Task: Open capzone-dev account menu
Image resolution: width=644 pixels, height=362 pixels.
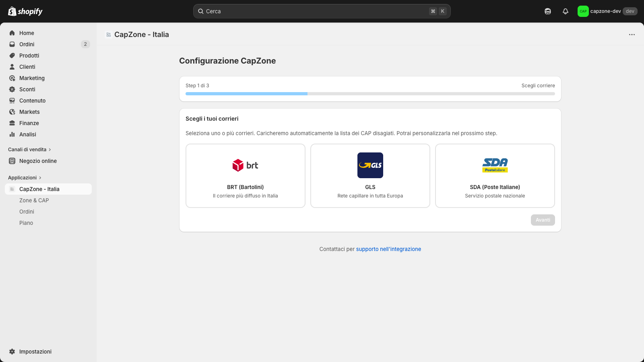Action: (x=607, y=11)
